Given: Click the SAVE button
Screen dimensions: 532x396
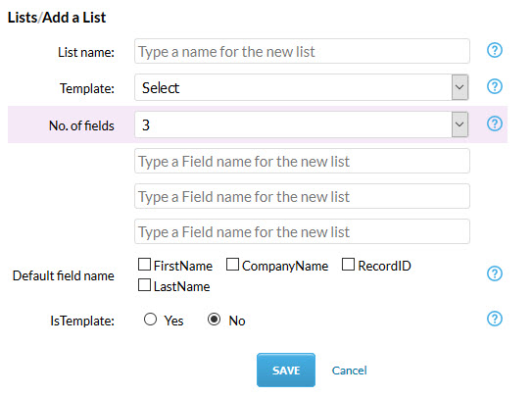Looking at the screenshot, I should pyautogui.click(x=286, y=371).
